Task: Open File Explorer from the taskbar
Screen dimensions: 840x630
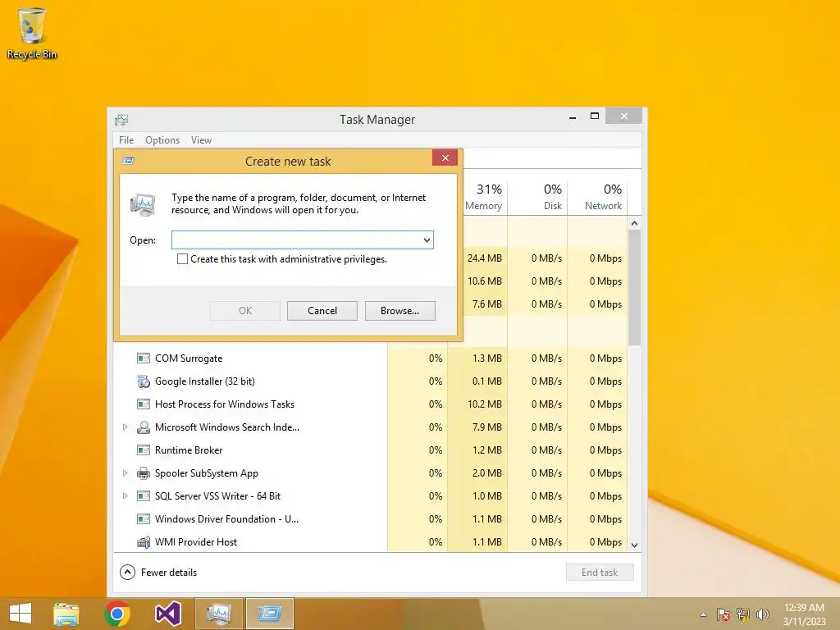Action: 66,614
